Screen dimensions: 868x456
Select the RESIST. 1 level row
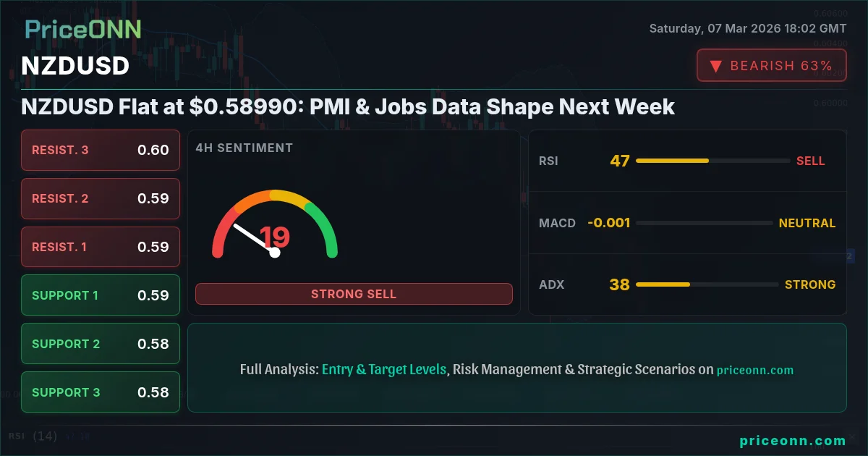pyautogui.click(x=101, y=247)
